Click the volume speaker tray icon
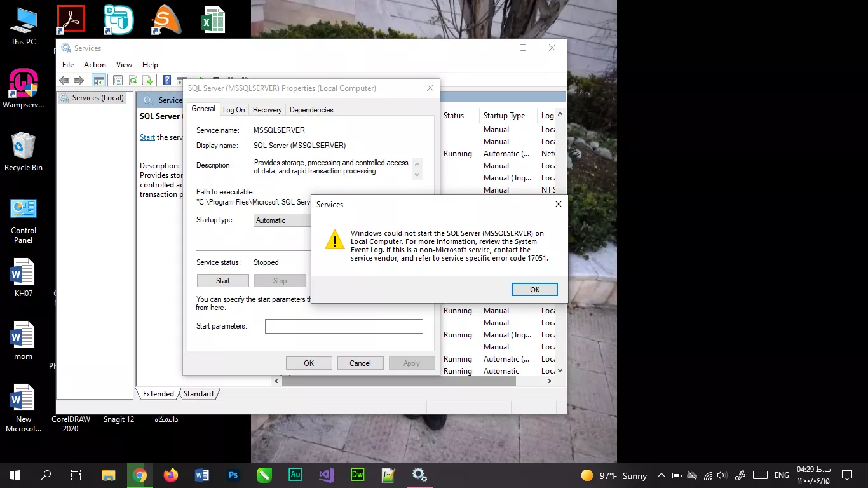Viewport: 868px width, 488px height. tap(722, 475)
